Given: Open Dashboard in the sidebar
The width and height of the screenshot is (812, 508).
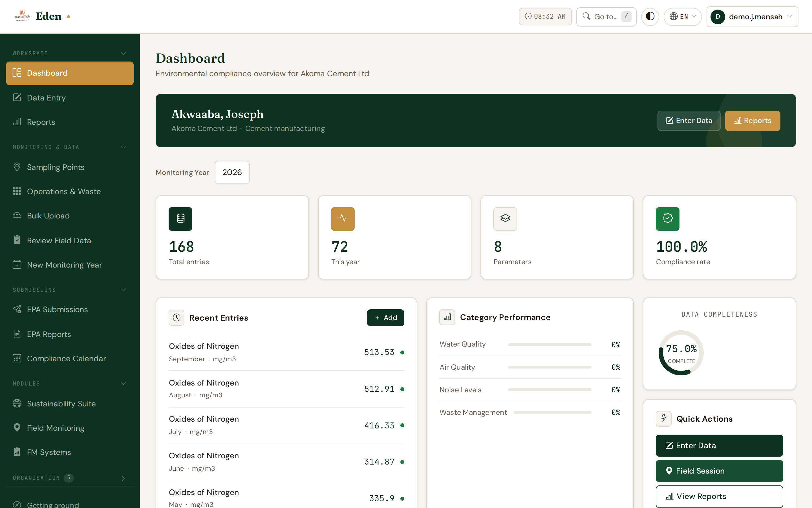Looking at the screenshot, I should (x=70, y=73).
